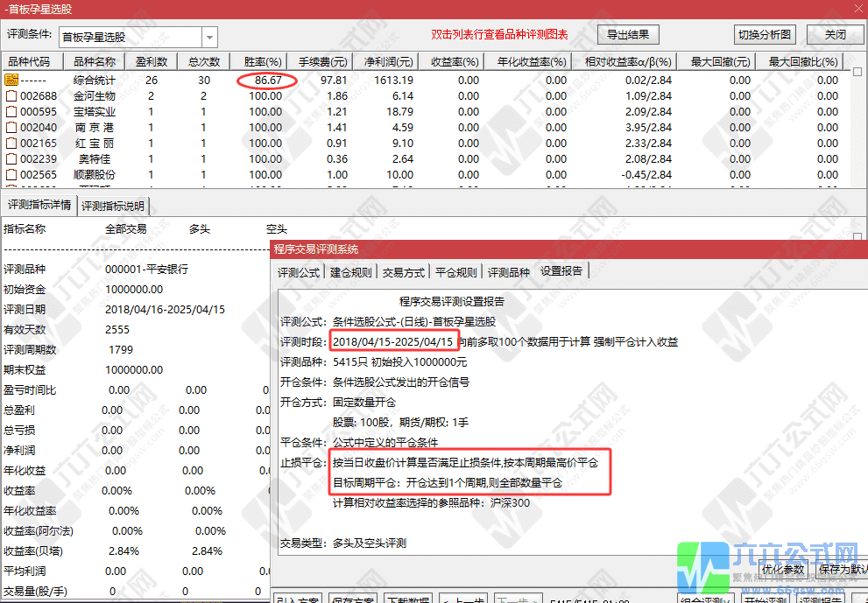Image resolution: width=868 pixels, height=603 pixels.
Task: Check the box beside 南京港
Action: tap(13, 128)
